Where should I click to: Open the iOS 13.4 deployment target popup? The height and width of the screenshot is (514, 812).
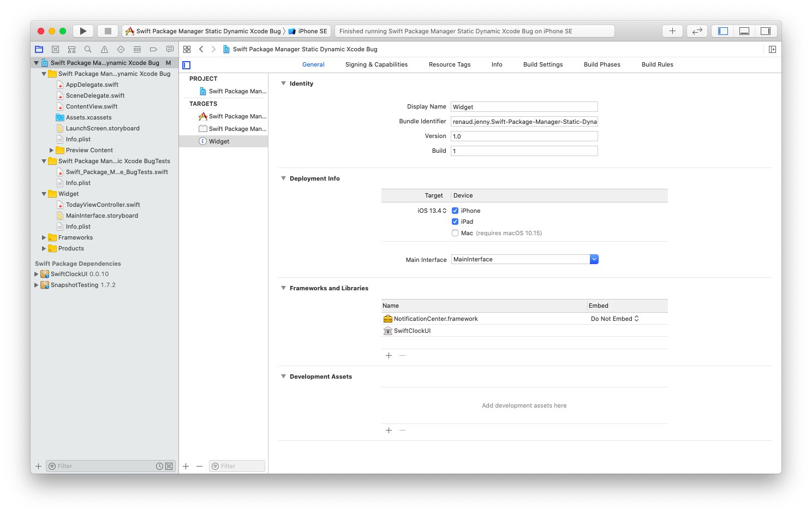click(432, 211)
